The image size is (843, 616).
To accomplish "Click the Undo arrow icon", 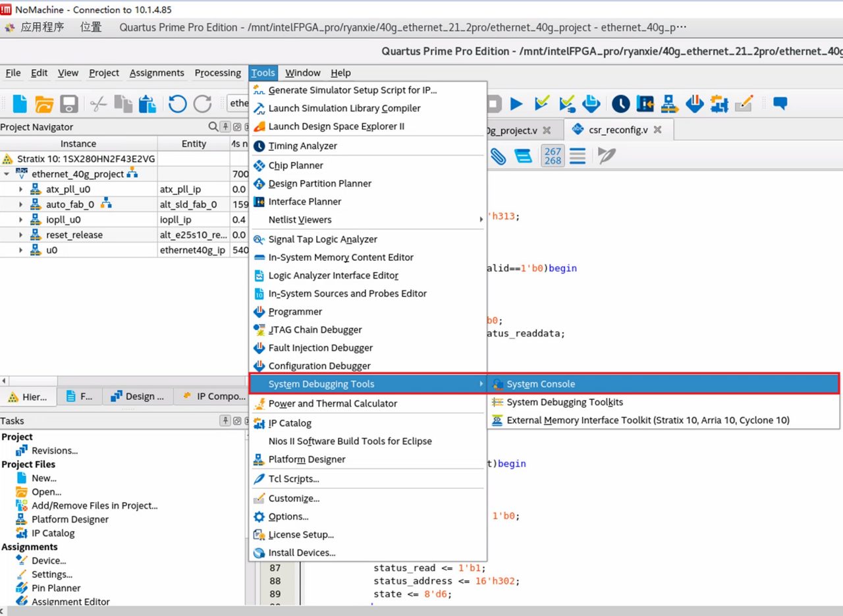I will pyautogui.click(x=177, y=104).
